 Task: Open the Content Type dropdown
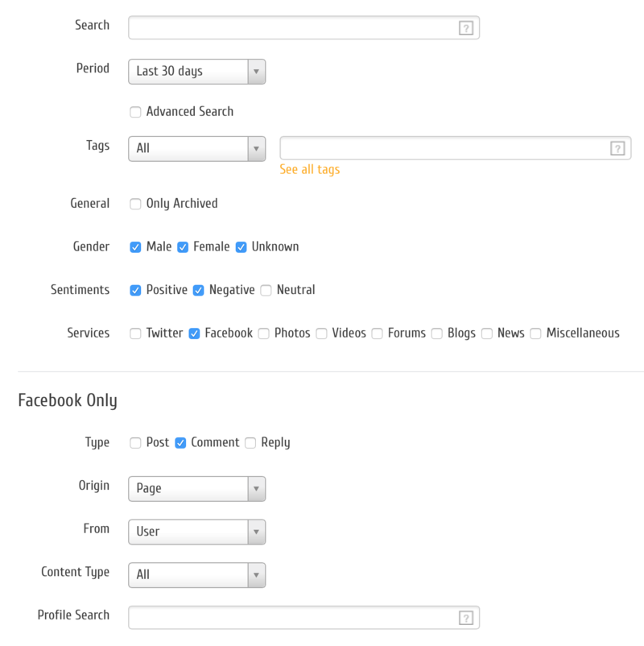tap(196, 575)
